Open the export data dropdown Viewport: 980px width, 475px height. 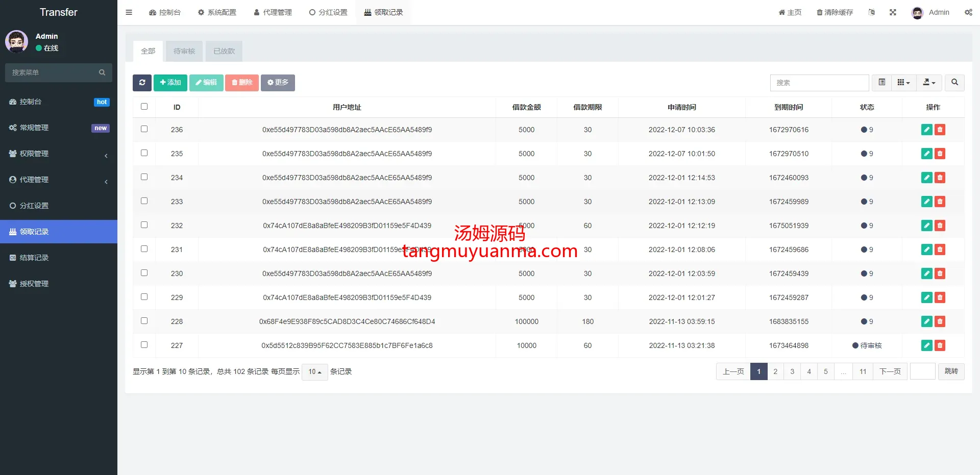click(929, 83)
